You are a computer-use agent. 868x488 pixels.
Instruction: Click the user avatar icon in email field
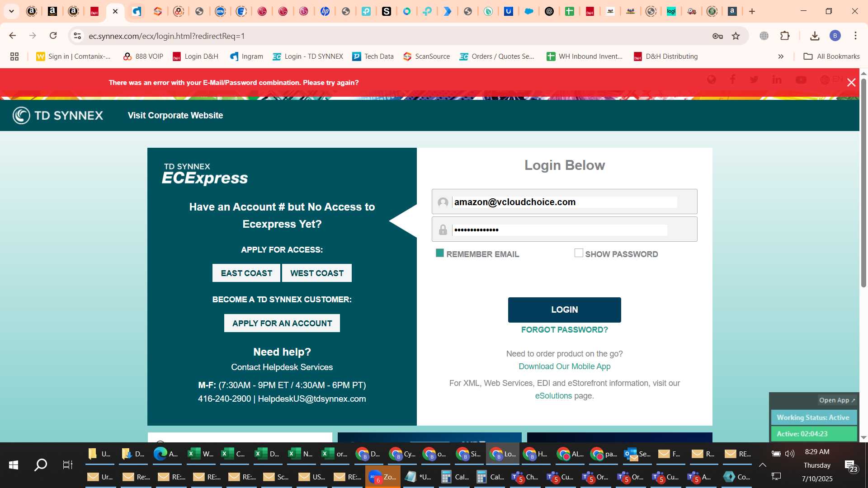click(x=443, y=202)
